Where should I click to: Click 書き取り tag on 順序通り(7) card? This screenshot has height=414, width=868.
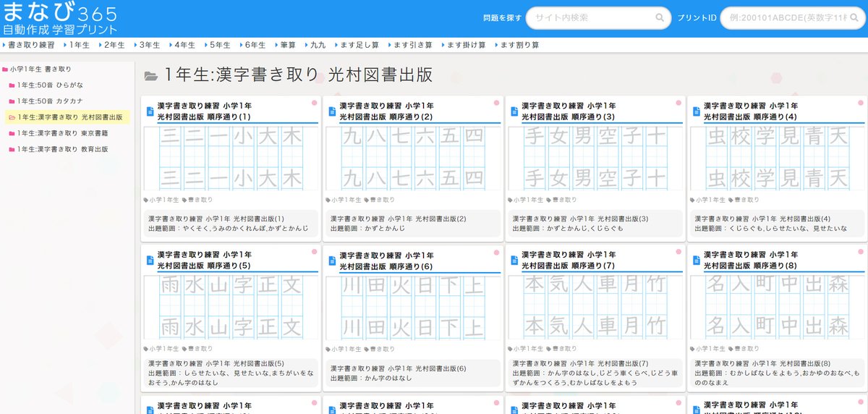[x=561, y=349]
